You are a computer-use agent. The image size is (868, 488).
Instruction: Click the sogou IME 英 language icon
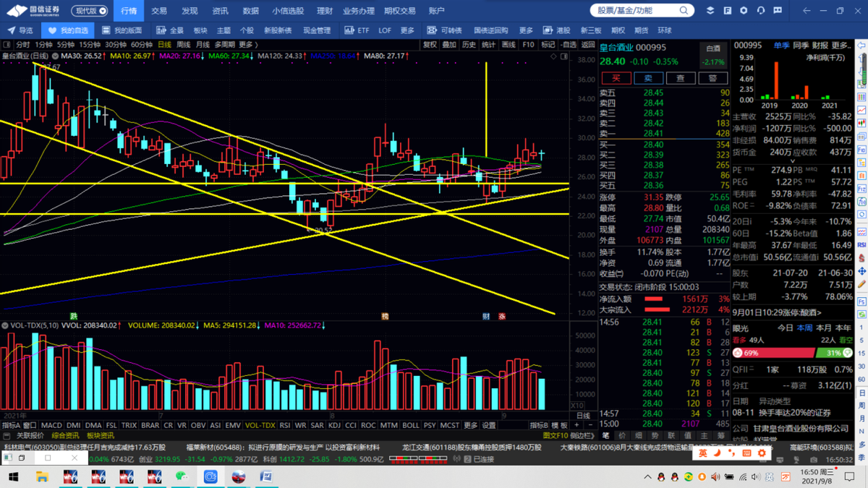tap(703, 453)
